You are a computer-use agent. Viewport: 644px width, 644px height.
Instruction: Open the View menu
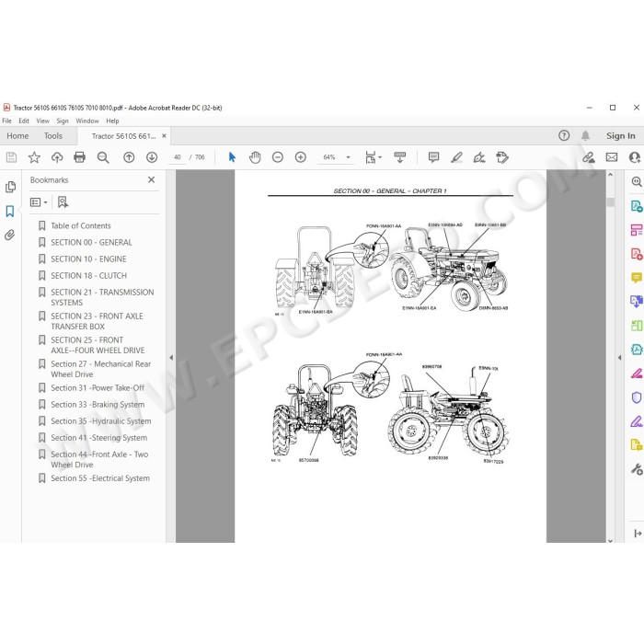click(x=42, y=121)
